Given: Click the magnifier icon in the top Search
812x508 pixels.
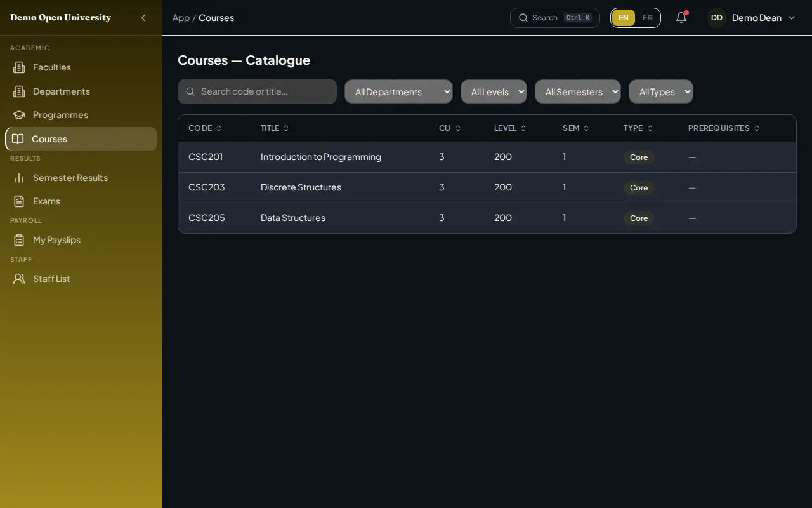Looking at the screenshot, I should point(523,18).
